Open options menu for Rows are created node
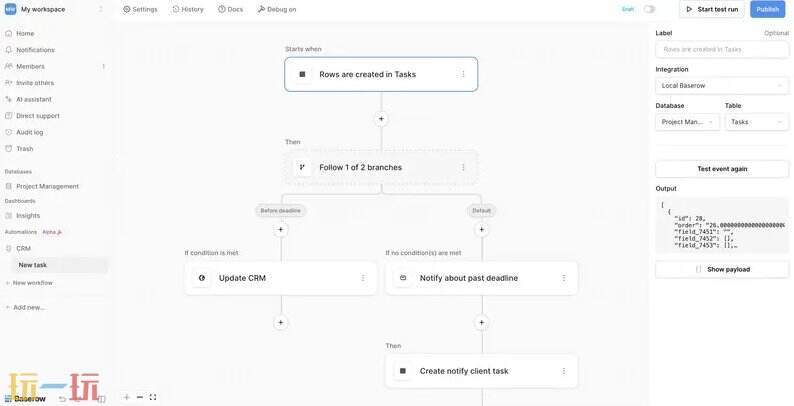Viewport: 794px width, 406px height. point(463,74)
